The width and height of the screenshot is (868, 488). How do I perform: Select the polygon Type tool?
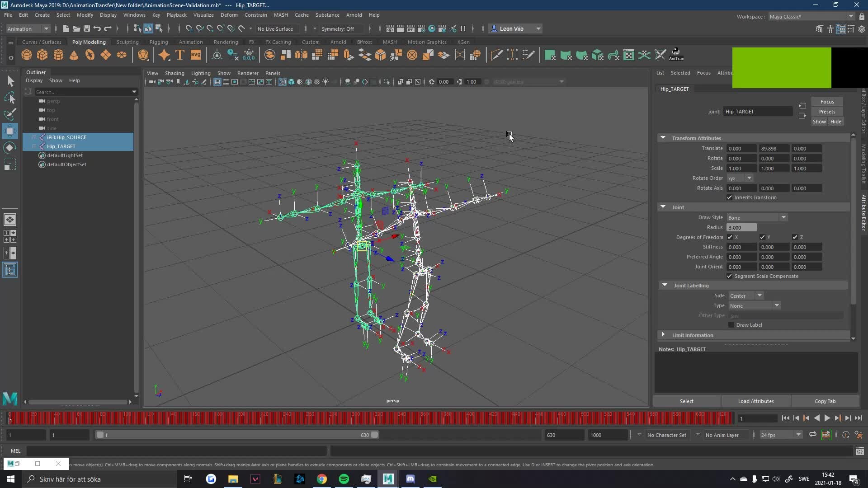pyautogui.click(x=179, y=54)
